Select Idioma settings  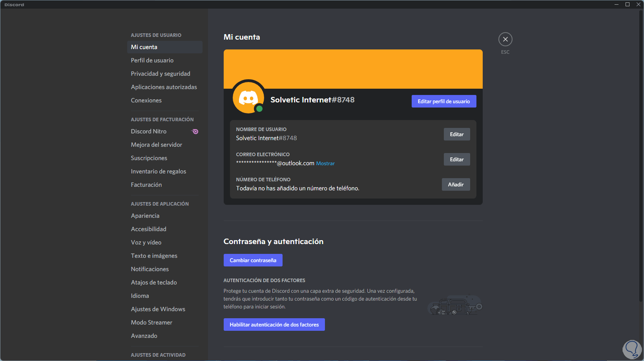[x=165, y=296]
